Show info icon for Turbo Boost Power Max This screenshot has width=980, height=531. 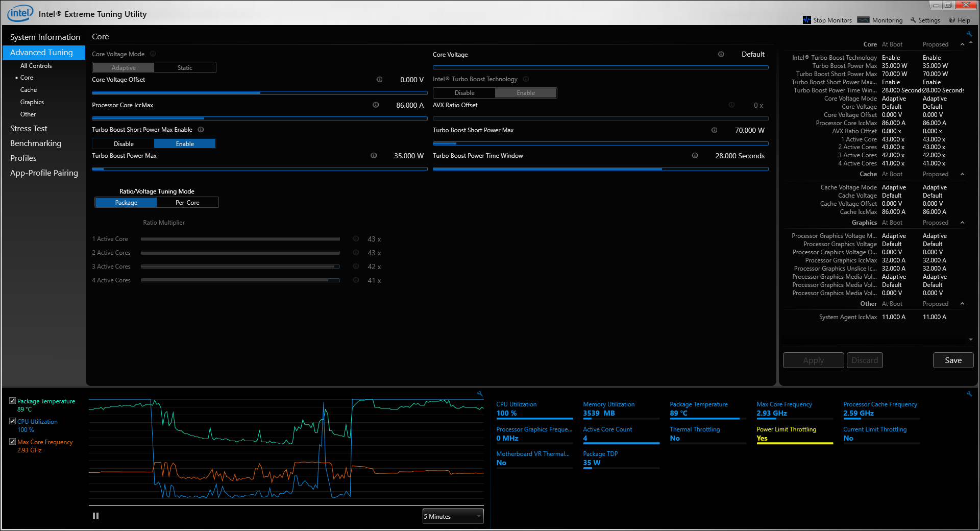click(x=374, y=155)
